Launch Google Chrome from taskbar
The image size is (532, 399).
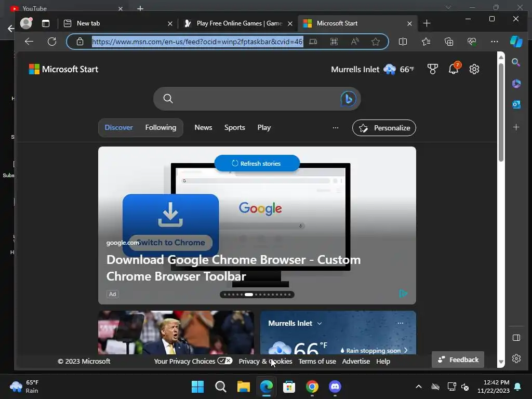pyautogui.click(x=312, y=387)
